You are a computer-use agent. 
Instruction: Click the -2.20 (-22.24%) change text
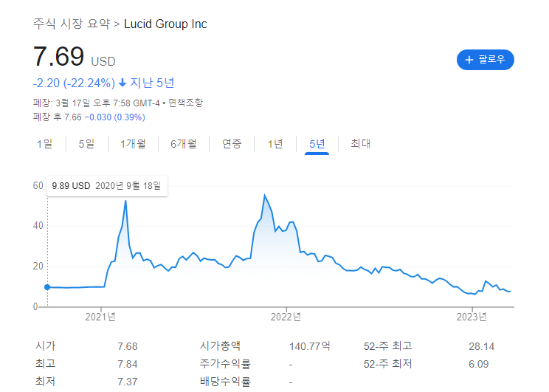point(74,83)
